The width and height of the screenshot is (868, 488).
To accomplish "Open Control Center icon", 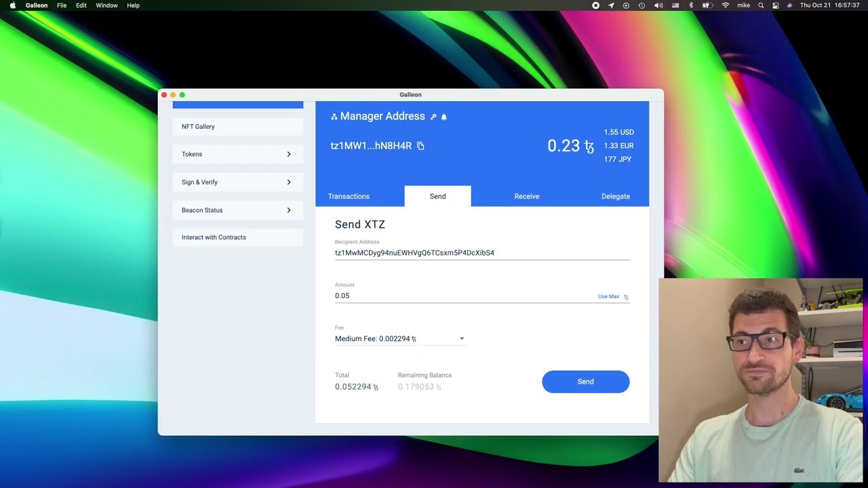I will coord(776,5).
